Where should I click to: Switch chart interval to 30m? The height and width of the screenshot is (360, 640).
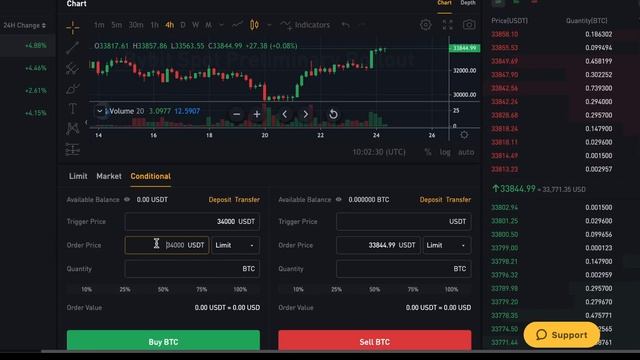point(136,25)
